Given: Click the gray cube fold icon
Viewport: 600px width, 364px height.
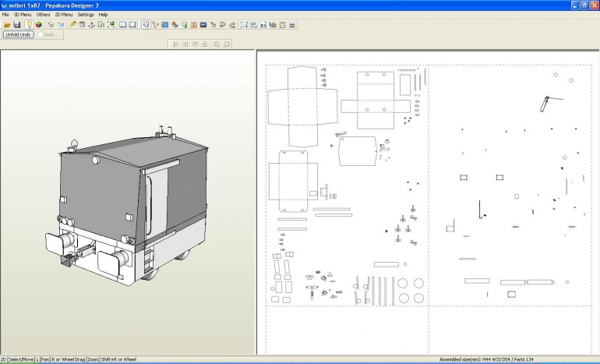Looking at the screenshot, I should point(51,25).
